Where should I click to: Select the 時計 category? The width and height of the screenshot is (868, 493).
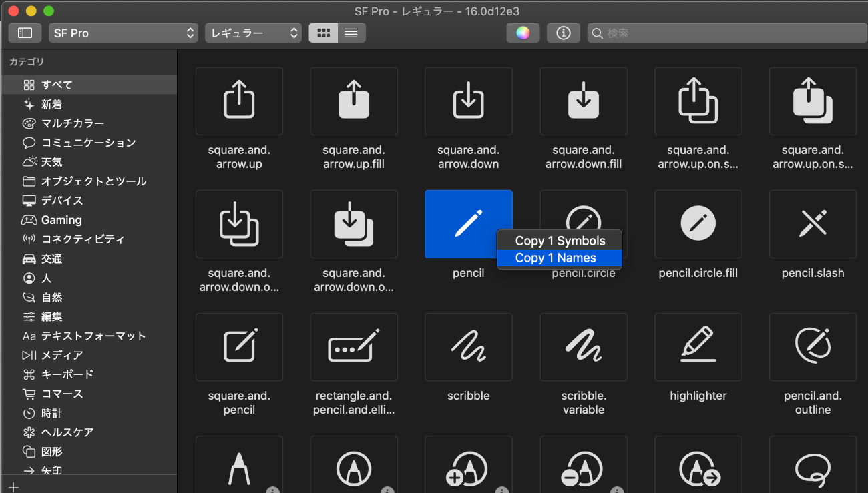click(x=89, y=414)
